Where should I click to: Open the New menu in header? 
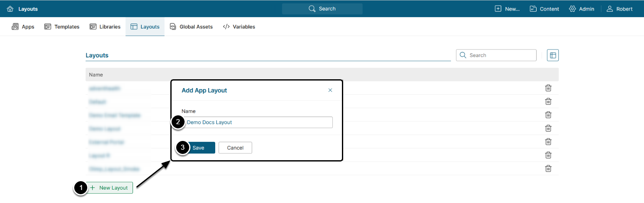click(507, 9)
